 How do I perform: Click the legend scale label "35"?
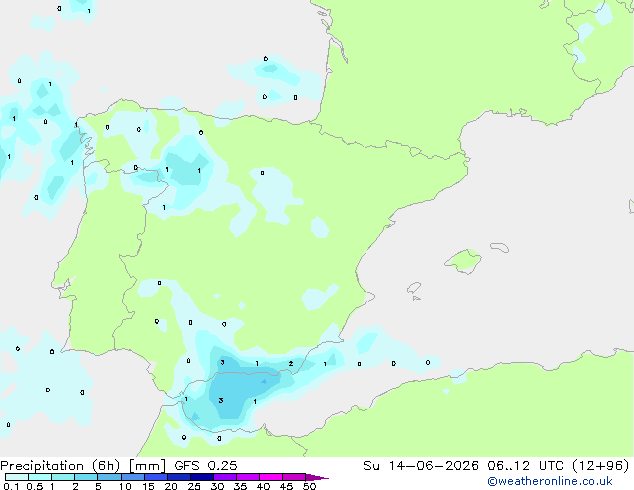coord(240,486)
